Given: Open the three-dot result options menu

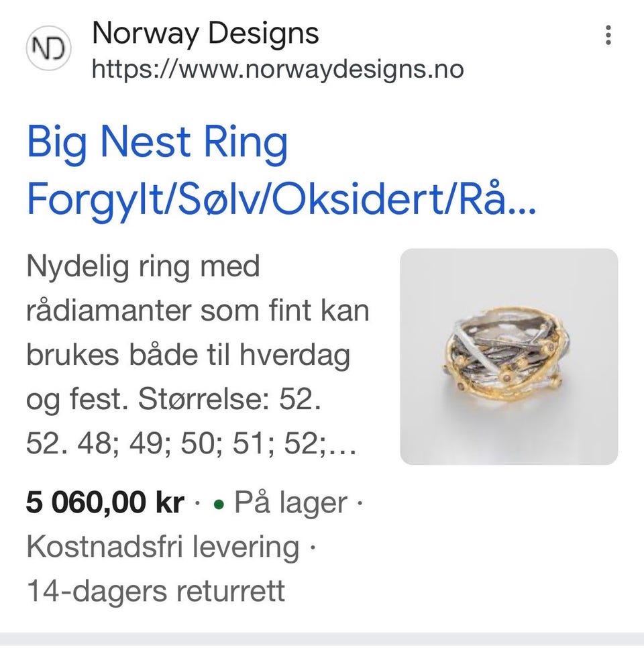Looking at the screenshot, I should (608, 35).
